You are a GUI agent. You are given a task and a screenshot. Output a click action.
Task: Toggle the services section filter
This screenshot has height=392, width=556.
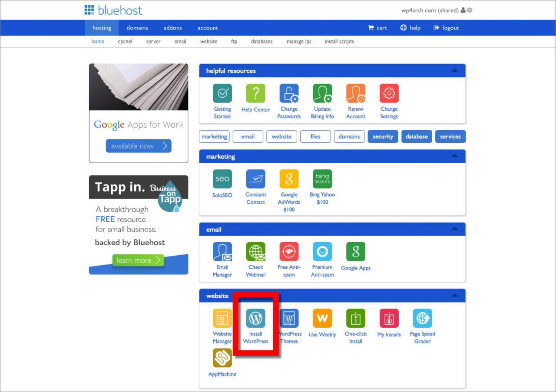[450, 136]
